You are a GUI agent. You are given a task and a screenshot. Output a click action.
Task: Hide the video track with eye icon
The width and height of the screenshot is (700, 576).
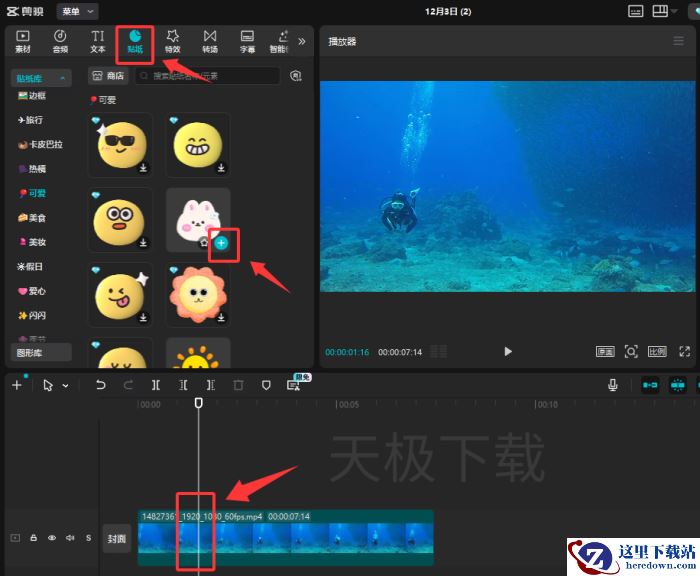52,538
